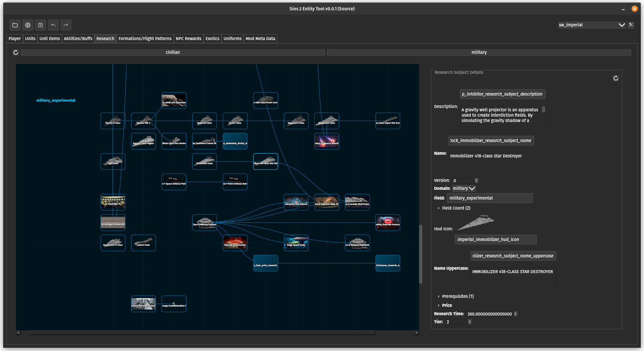Increase the Tier value with its stepper
The height and width of the screenshot is (351, 644).
tap(469, 320)
